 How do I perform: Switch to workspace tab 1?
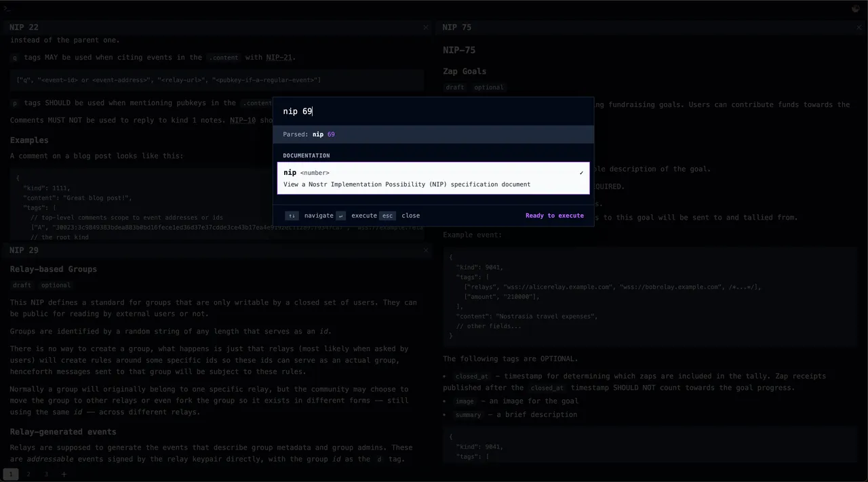[x=10, y=474]
